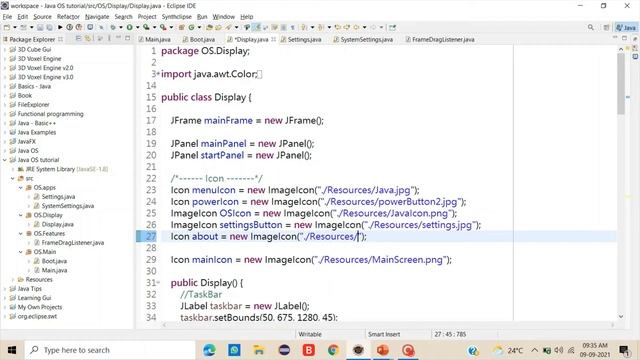This screenshot has width=640, height=360.
Task: Click Smart Insert in status bar
Action: click(384, 334)
